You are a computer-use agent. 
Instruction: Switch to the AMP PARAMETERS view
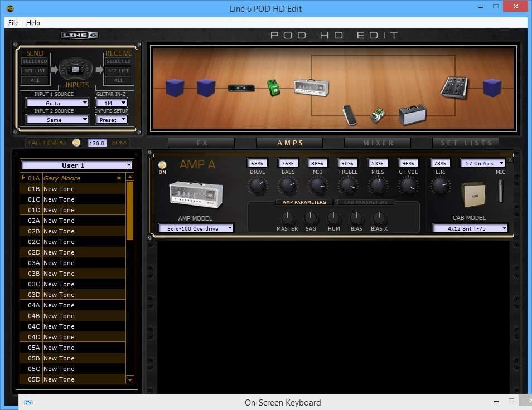click(304, 202)
